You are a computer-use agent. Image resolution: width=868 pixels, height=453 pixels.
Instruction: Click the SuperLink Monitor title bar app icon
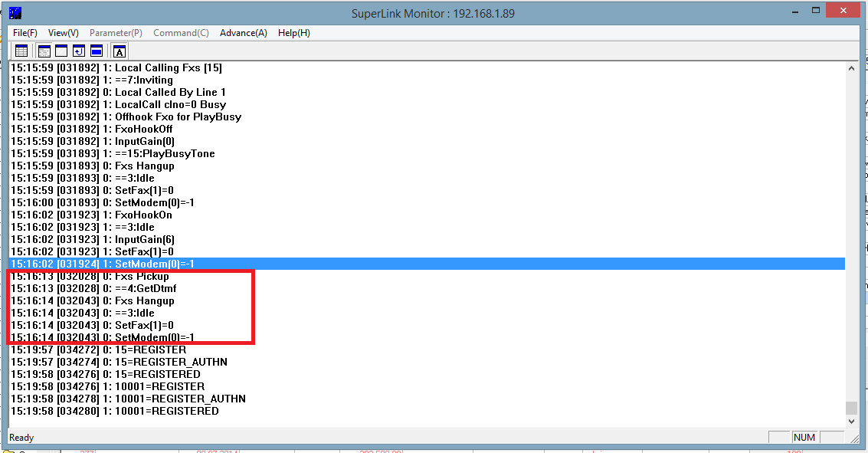point(15,13)
